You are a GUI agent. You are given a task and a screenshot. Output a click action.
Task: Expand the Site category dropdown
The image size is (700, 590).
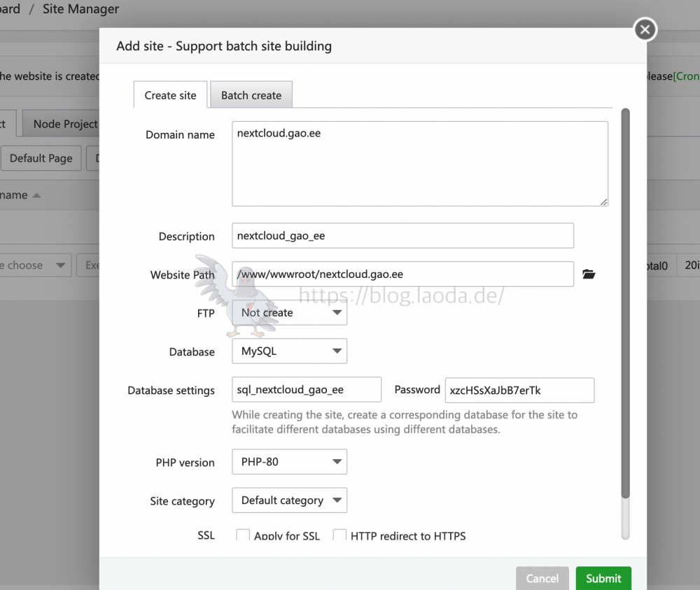[289, 500]
